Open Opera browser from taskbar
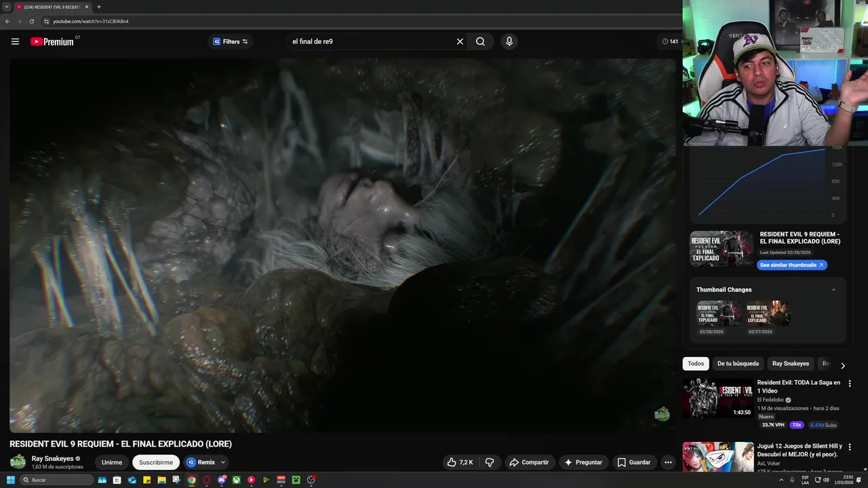868x488 pixels. 207,480
